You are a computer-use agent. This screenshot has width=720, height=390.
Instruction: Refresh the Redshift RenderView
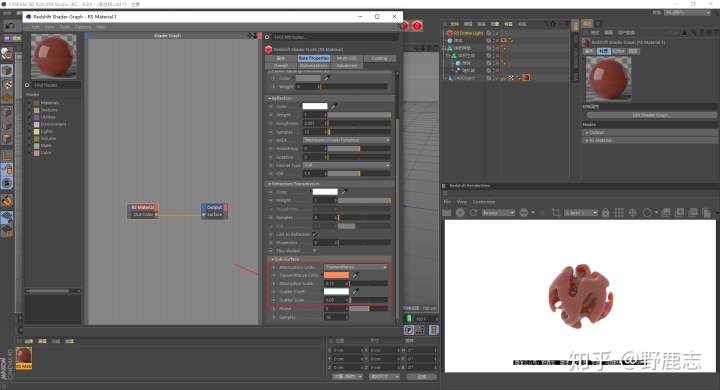click(473, 212)
